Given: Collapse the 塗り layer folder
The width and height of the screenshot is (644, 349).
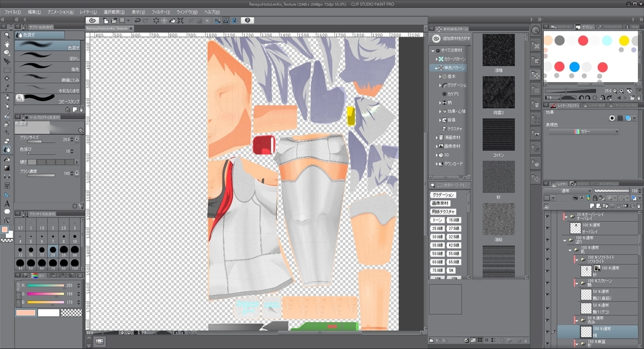Looking at the screenshot, I should coord(565,241).
